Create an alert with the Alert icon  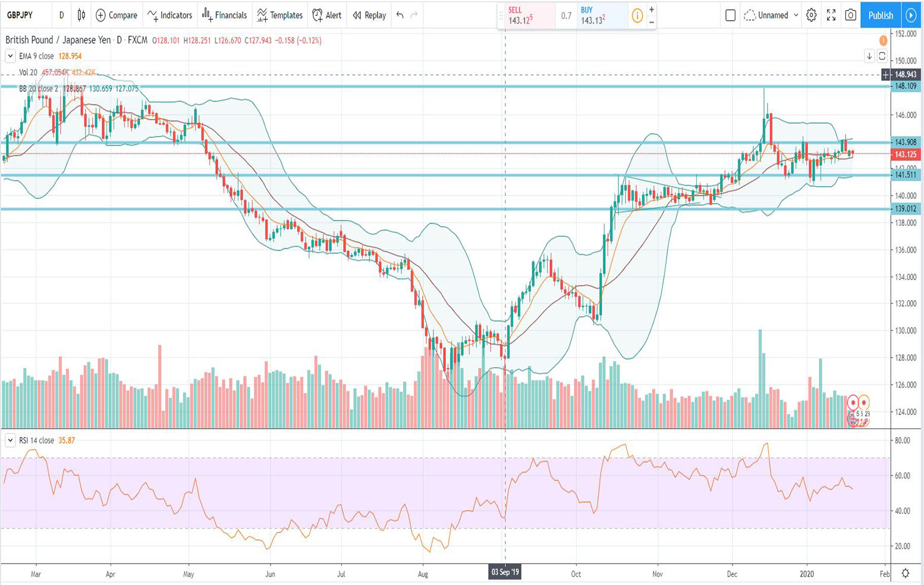[326, 15]
